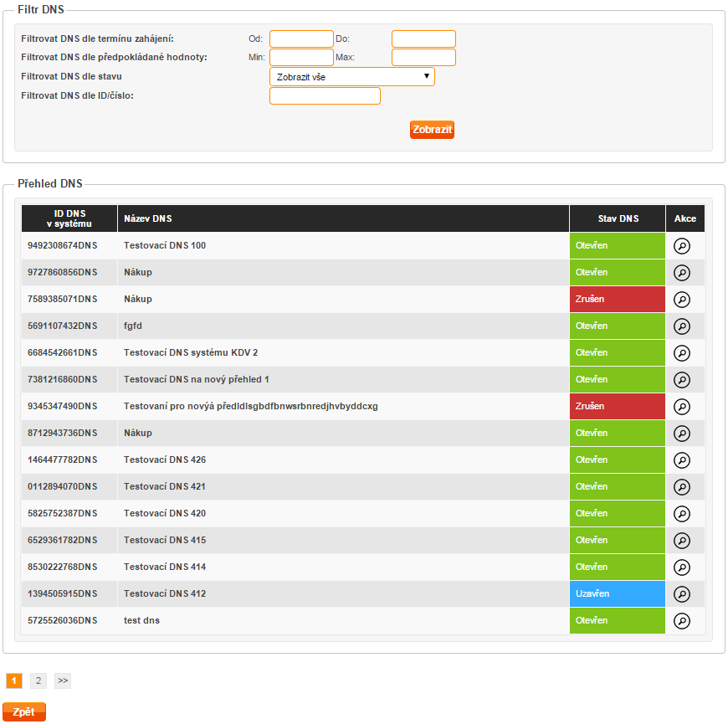Click the blue Uzavřen status cell
Image resolution: width=728 pixels, height=724 pixels.
(x=618, y=593)
